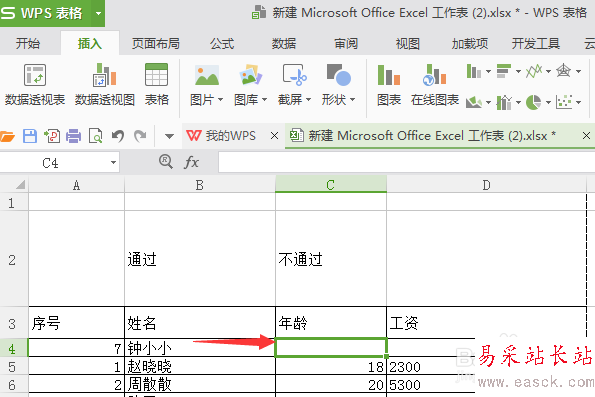Undo the last action
Image resolution: width=595 pixels, height=397 pixels.
[118, 136]
